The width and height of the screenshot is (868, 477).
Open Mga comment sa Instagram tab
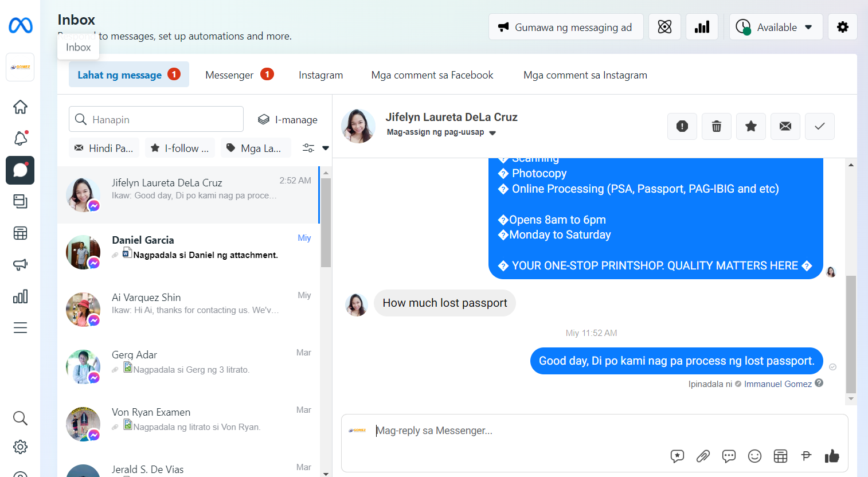point(585,75)
